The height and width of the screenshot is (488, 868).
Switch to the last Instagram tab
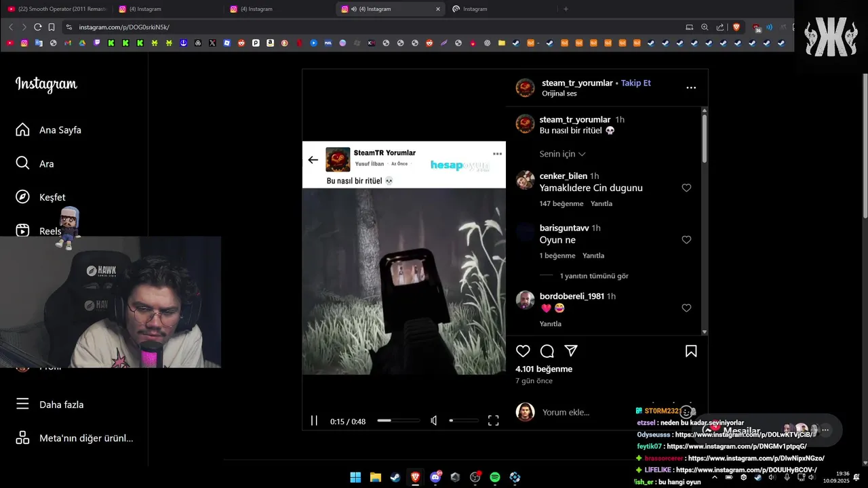(502, 9)
